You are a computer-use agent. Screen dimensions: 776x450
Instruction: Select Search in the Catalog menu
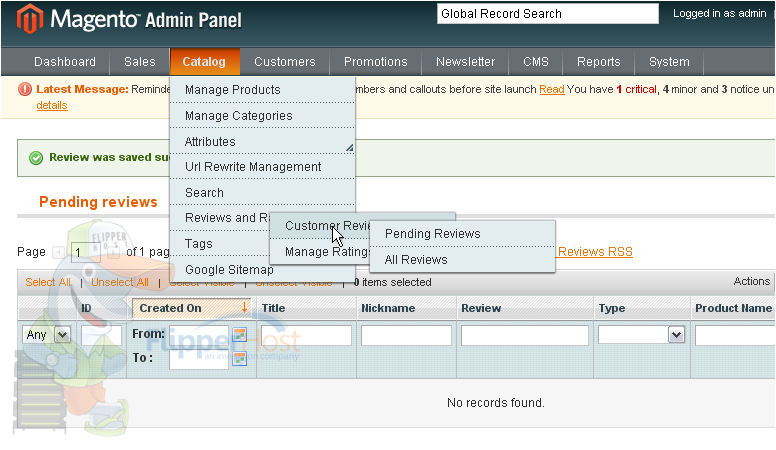pos(262,193)
